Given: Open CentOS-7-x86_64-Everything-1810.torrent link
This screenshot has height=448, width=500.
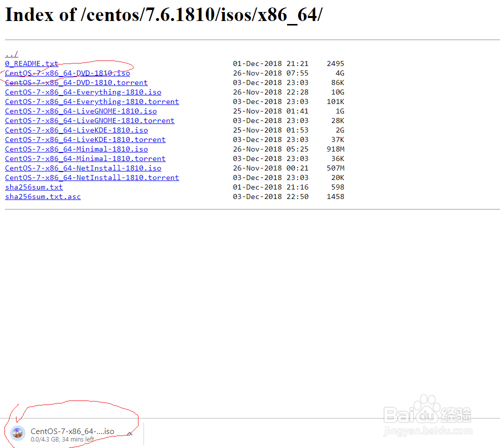Looking at the screenshot, I should point(92,101).
